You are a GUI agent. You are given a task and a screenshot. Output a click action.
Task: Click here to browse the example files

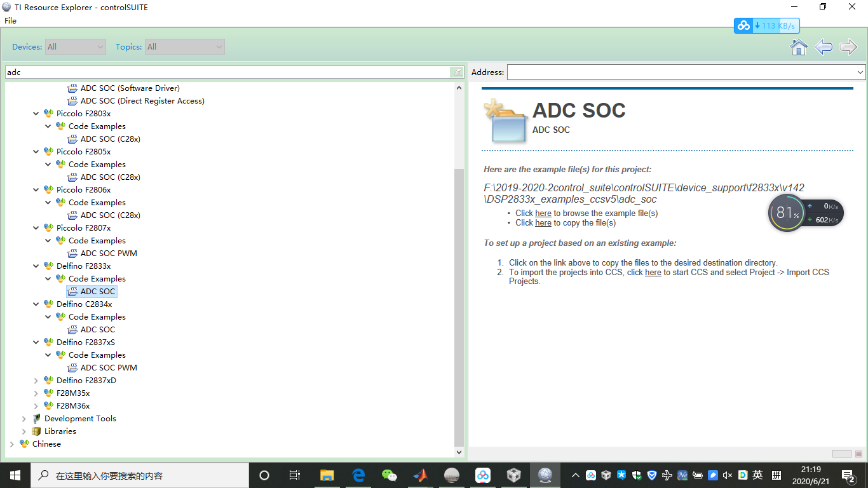(x=543, y=213)
